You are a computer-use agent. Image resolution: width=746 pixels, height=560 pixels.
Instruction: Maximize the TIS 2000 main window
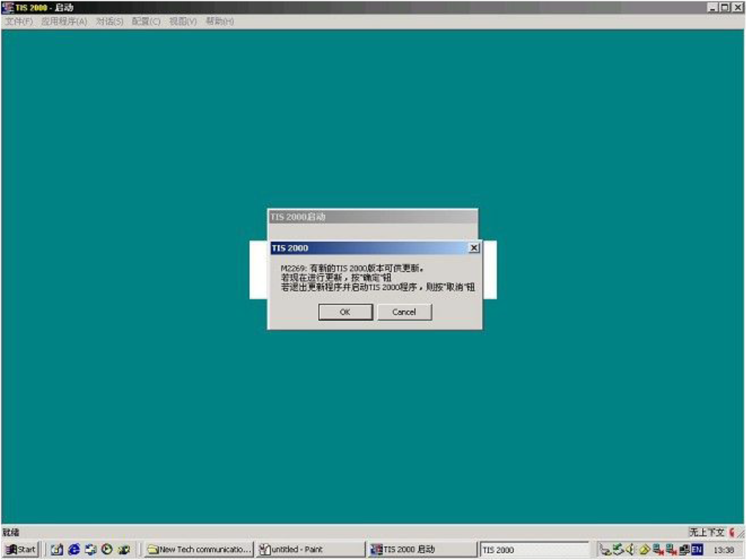(x=725, y=7)
